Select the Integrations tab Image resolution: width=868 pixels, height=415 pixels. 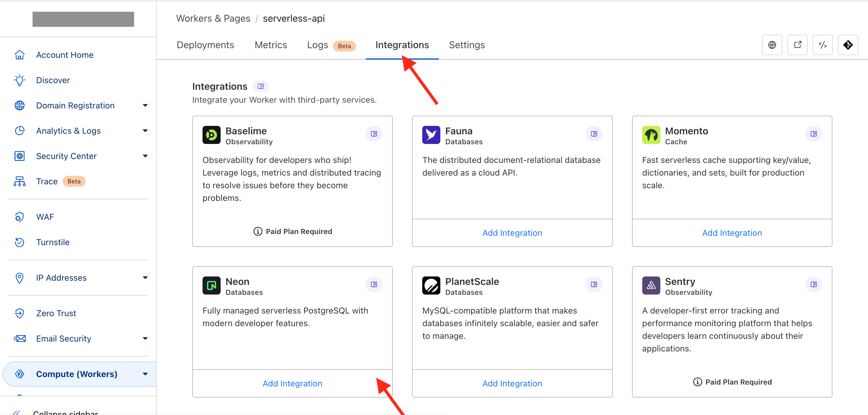402,45
